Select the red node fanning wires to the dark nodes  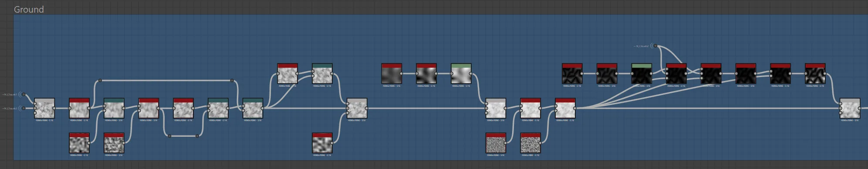click(565, 108)
